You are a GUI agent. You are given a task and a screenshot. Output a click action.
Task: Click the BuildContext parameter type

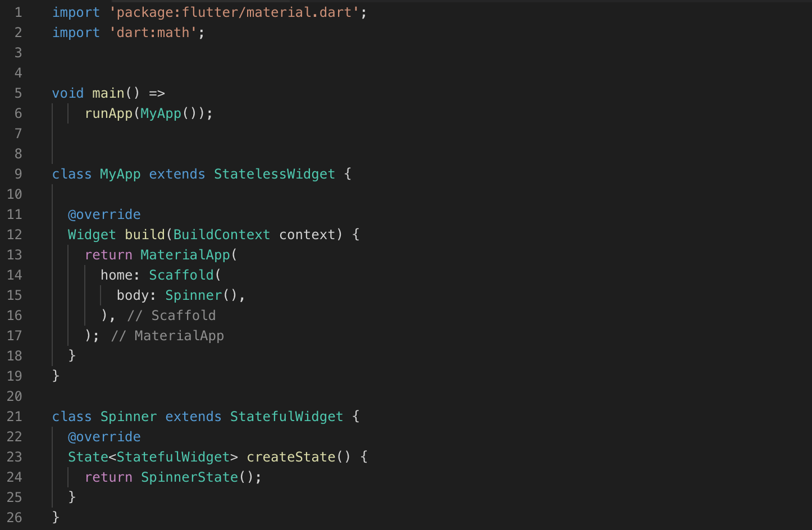tap(221, 235)
